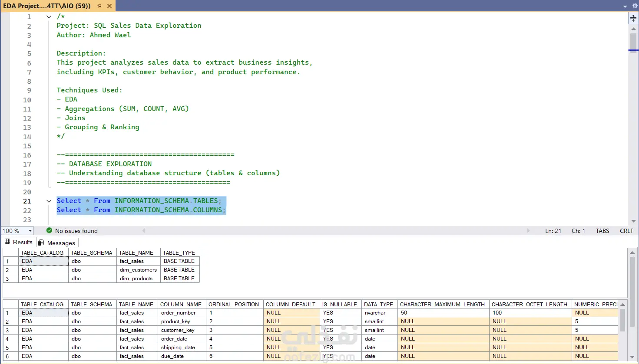Select the nvarchar data type cell
The image size is (639, 364).
point(379,313)
